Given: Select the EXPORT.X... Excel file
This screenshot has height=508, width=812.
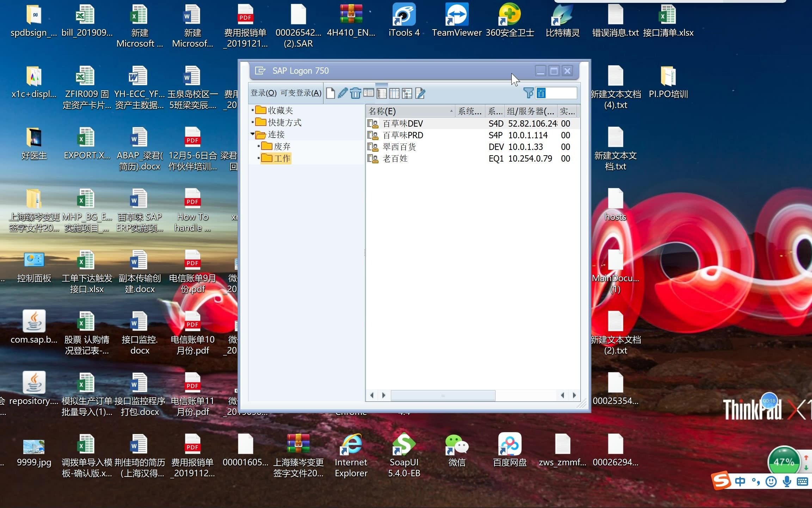Looking at the screenshot, I should (x=87, y=143).
